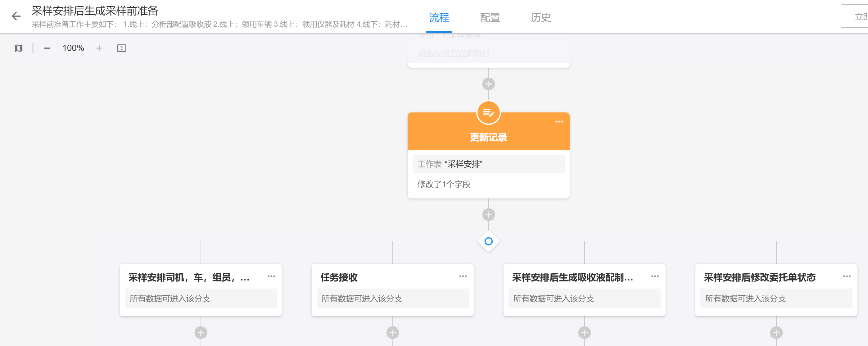Toggle the minimap icon in toolbar
Screen dimensions: 868x346
pos(19,48)
